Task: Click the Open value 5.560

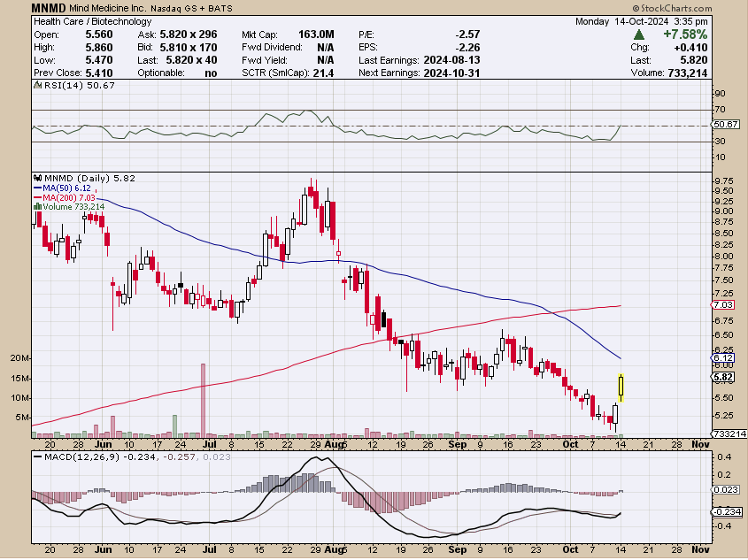Action: [x=99, y=35]
